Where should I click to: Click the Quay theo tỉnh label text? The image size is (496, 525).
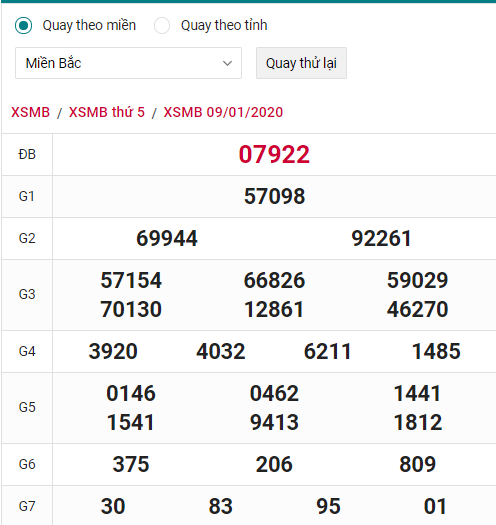pyautogui.click(x=224, y=25)
